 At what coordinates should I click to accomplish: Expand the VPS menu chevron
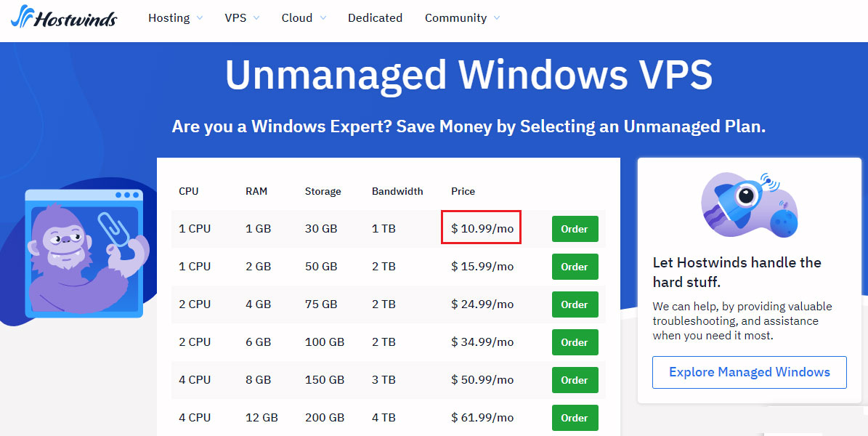pyautogui.click(x=256, y=18)
